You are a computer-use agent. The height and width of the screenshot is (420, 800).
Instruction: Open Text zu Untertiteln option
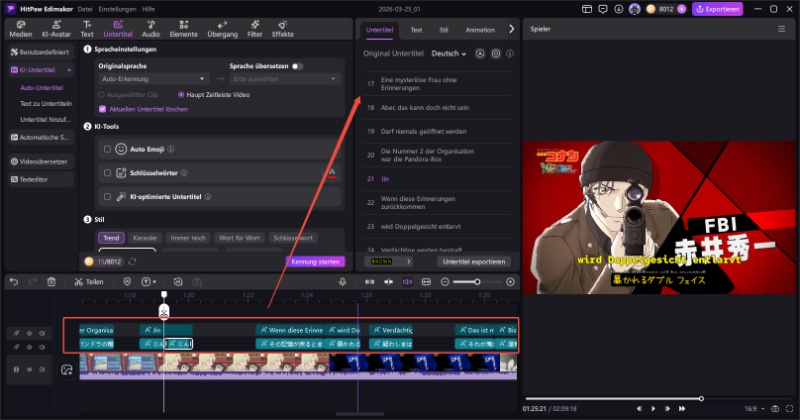46,104
